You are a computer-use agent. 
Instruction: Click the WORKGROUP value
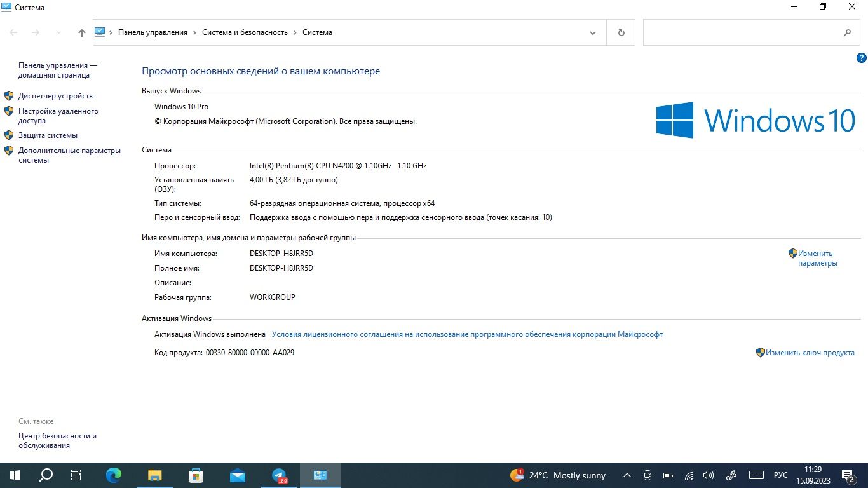click(x=273, y=297)
